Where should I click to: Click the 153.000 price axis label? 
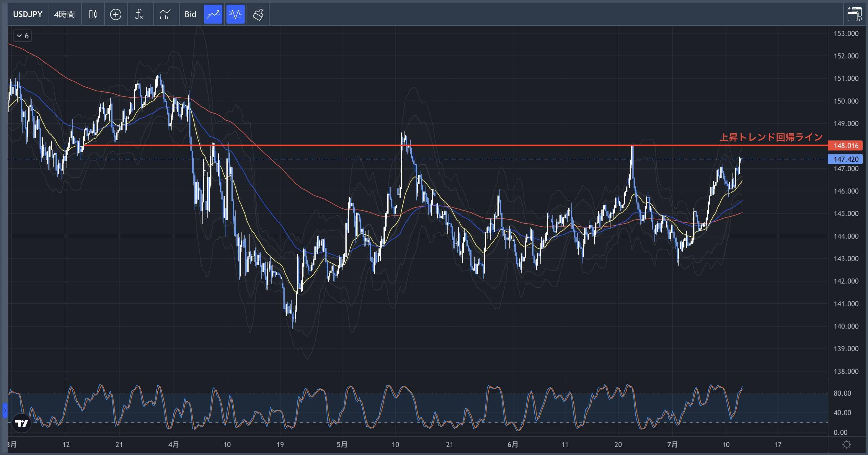coord(846,34)
